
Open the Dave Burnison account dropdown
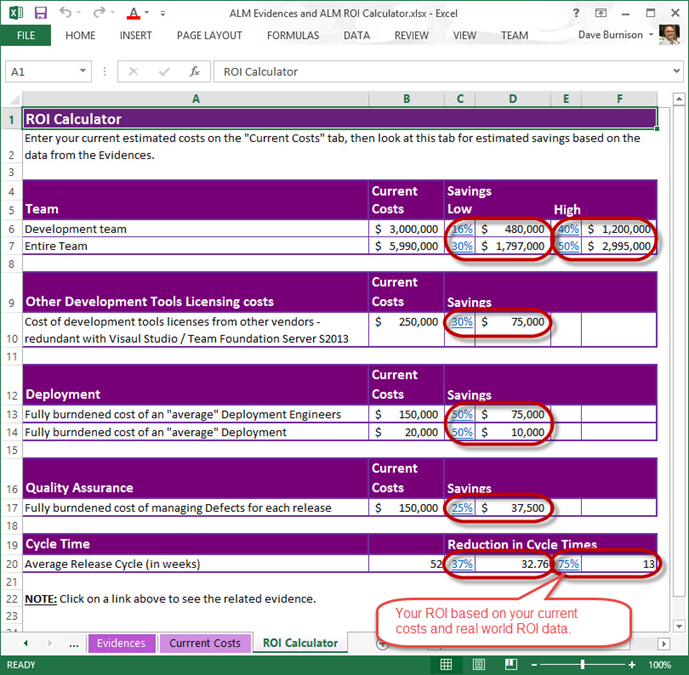click(x=610, y=35)
